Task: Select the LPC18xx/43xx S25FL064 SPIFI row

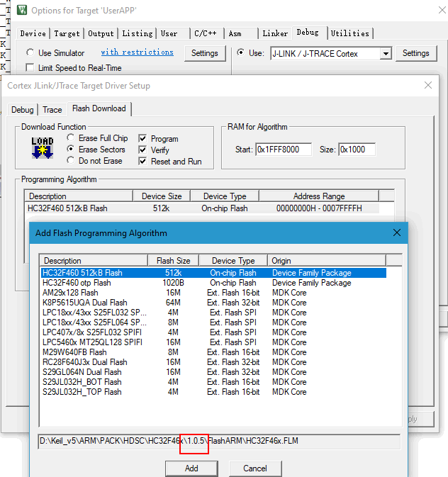Action: (213, 322)
